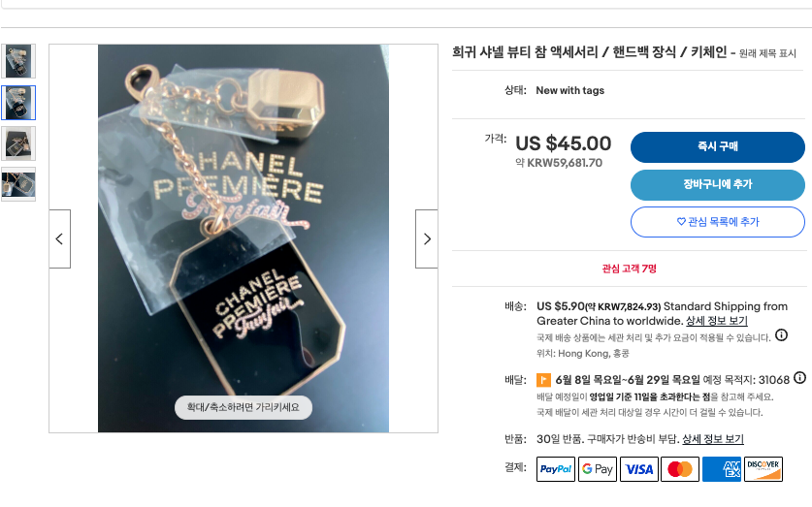Screen dimensions: 812x507
Task: Show next product image with right arrow
Action: [x=427, y=238]
